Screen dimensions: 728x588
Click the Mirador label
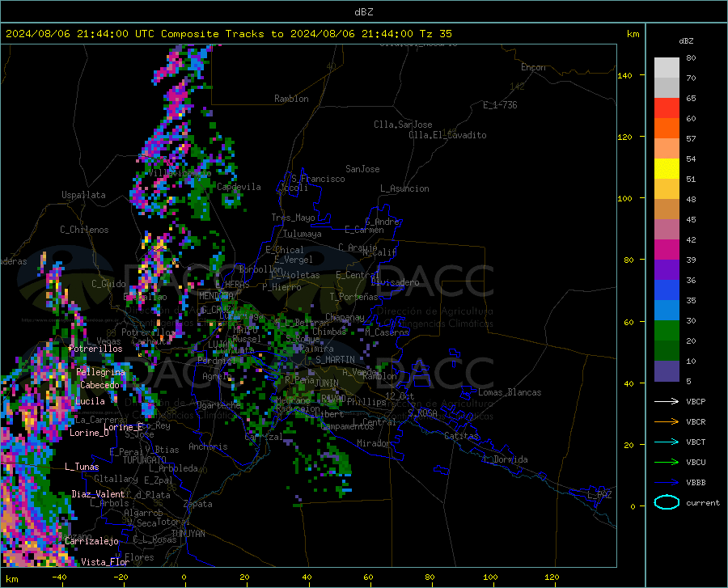tap(373, 443)
